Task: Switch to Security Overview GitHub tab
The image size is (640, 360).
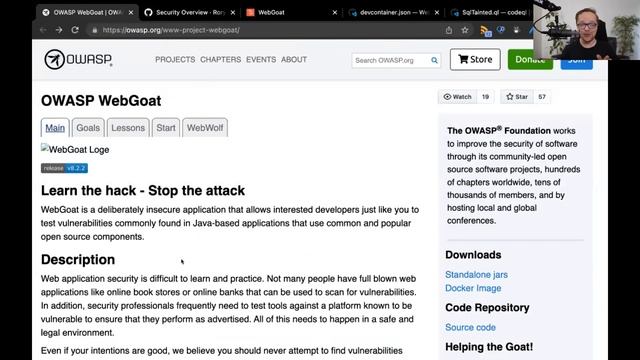Action: [190, 13]
